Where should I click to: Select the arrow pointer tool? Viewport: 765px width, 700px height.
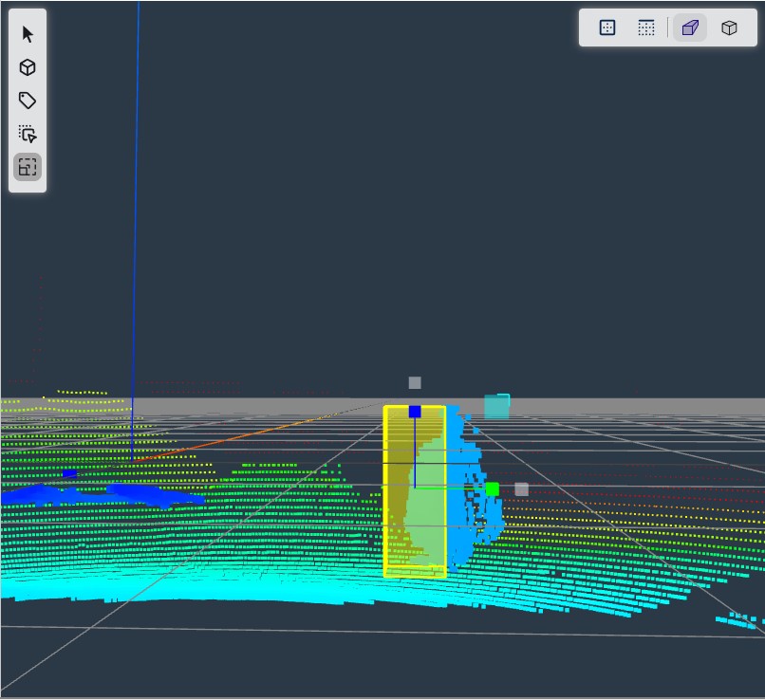[28, 34]
